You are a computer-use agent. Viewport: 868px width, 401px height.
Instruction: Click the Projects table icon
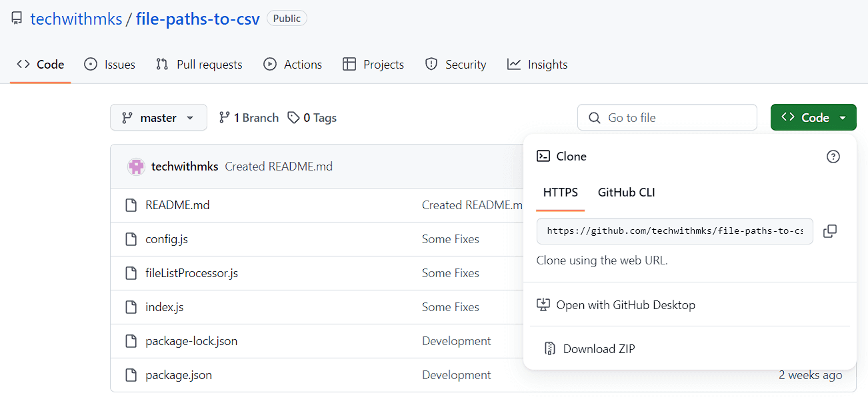click(349, 64)
